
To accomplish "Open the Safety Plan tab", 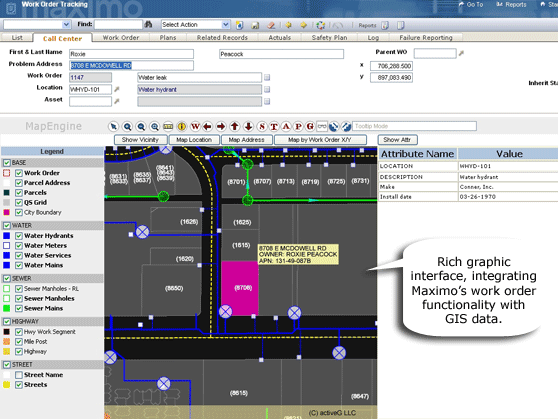I will pos(329,38).
